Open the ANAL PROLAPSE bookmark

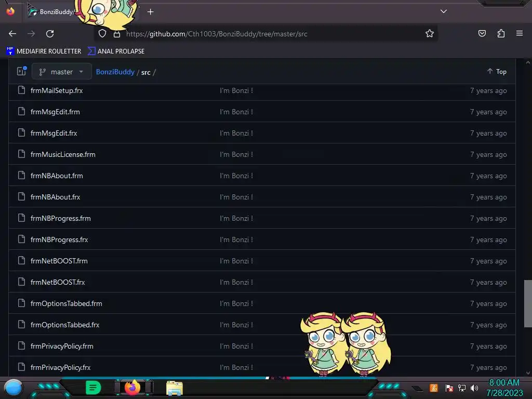coord(116,51)
